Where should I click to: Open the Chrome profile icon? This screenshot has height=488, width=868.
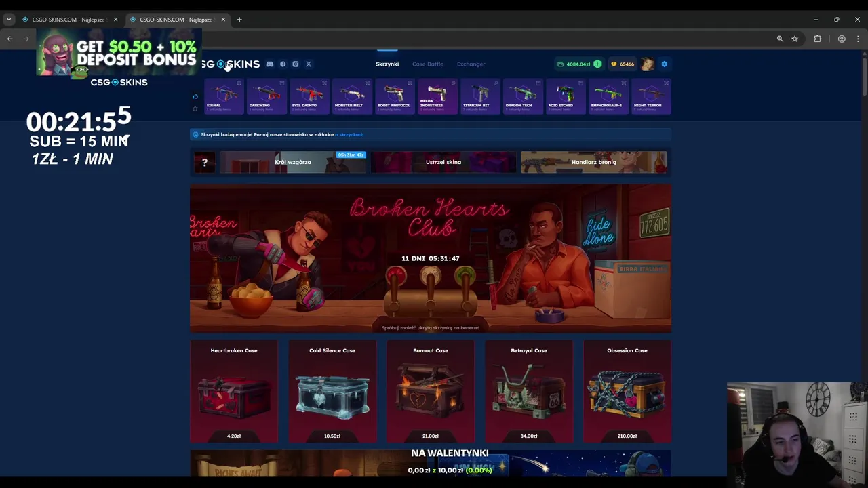pos(842,39)
